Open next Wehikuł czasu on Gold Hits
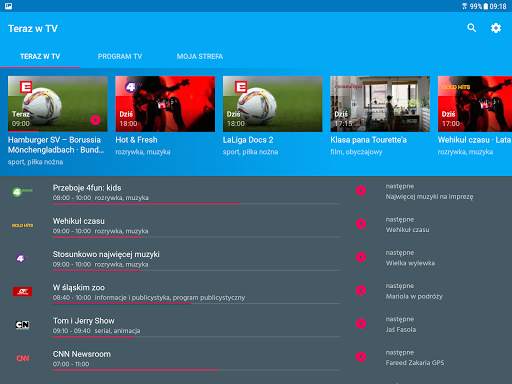Viewport: 512px width, 384px height. [407, 230]
